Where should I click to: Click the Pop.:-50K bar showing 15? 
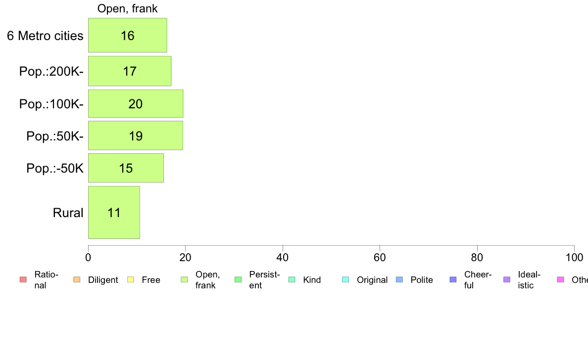pyautogui.click(x=126, y=168)
